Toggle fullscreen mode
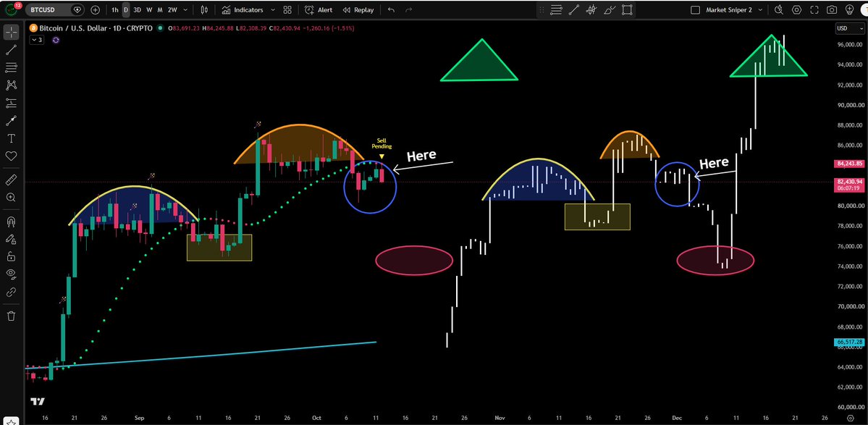868x425 pixels. (x=814, y=10)
